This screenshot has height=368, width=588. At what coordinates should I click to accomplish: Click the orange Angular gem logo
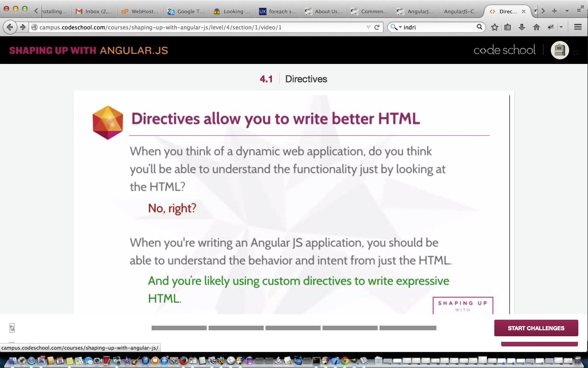pos(107,122)
